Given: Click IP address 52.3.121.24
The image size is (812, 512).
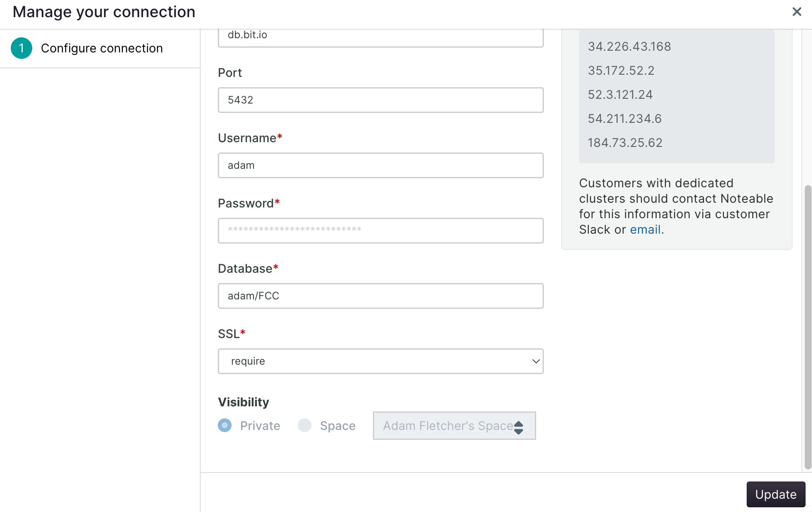Looking at the screenshot, I should point(620,94).
